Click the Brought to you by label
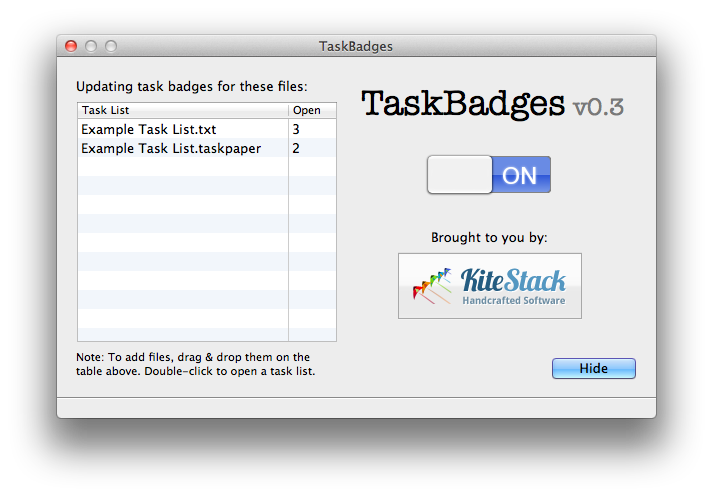The width and height of the screenshot is (713, 497). point(489,237)
